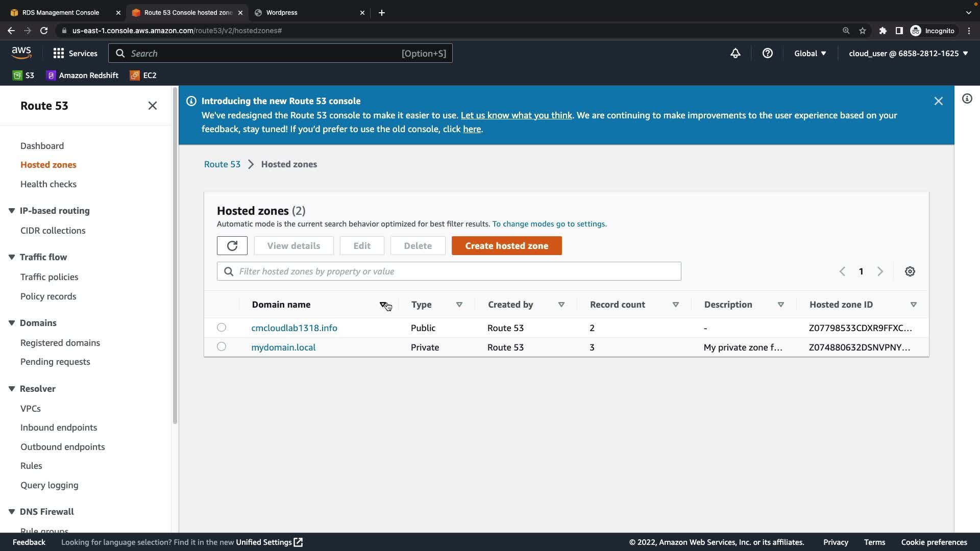
Task: Open the Global region dropdown
Action: click(x=810, y=54)
